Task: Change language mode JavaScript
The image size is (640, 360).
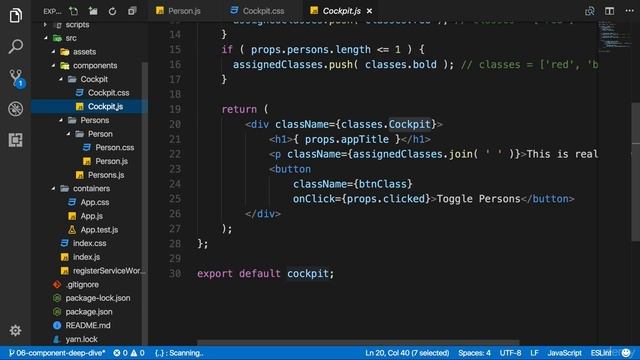Action: (x=564, y=353)
